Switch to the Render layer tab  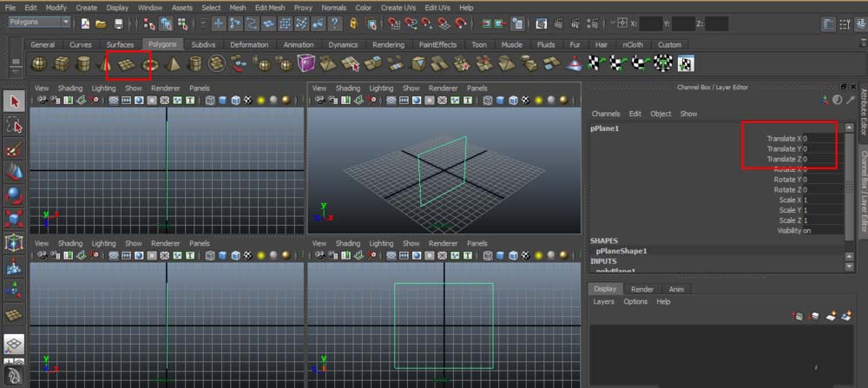click(x=642, y=289)
